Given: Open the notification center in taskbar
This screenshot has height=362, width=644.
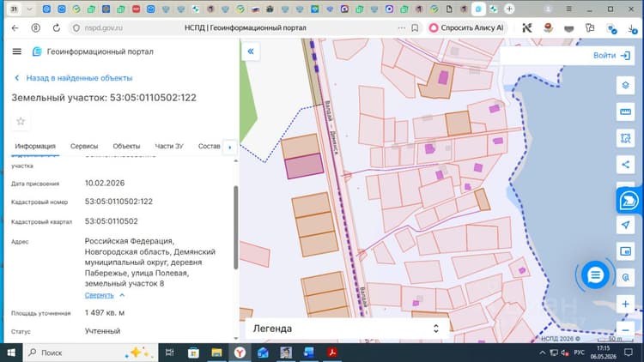Looking at the screenshot, I should [x=628, y=353].
